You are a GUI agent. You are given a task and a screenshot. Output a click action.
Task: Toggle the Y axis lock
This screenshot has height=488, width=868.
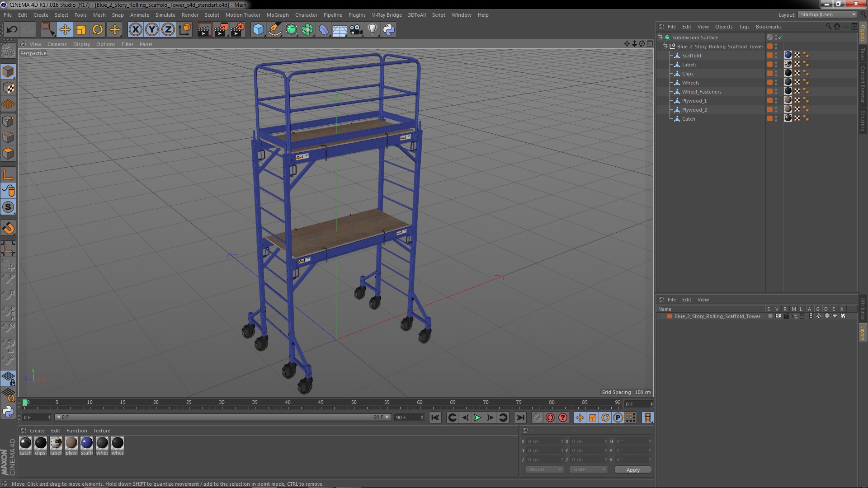click(152, 30)
